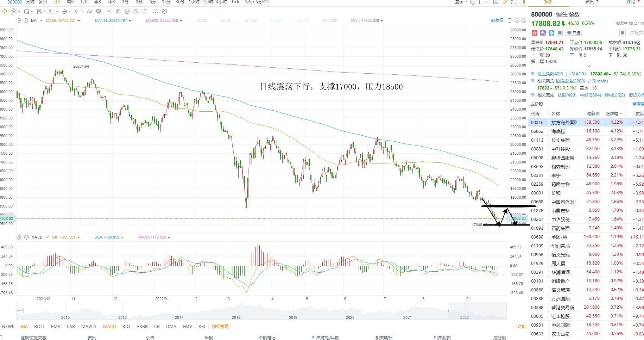Delete drawings with trash icon
Image resolution: width=644 pixels, height=340 pixels.
pos(145,11)
